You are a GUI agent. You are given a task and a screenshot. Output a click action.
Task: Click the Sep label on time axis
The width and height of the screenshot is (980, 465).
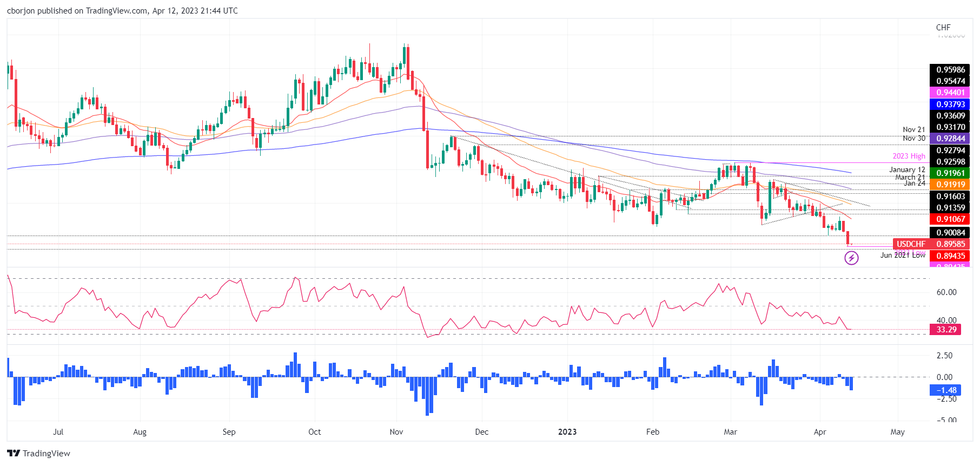229,432
